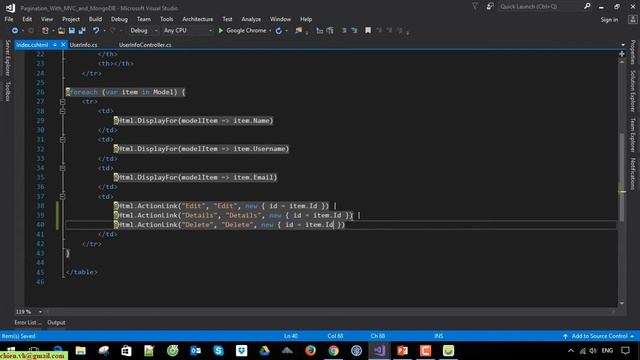Screen dimensions: 640x360
Task: Click the Save All toolbar icon
Action: (x=82, y=31)
